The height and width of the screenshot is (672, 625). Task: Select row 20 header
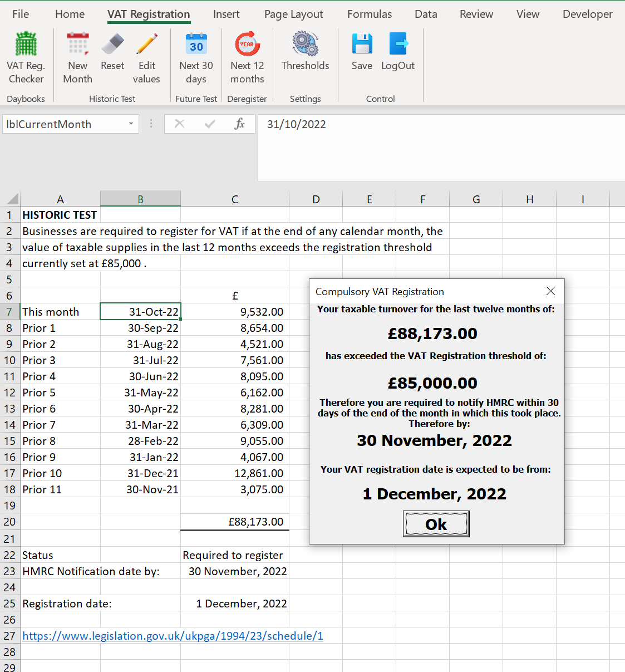tap(9, 522)
